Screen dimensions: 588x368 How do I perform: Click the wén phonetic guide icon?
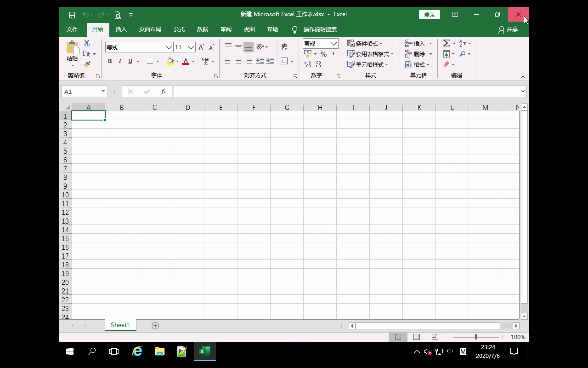[206, 61]
